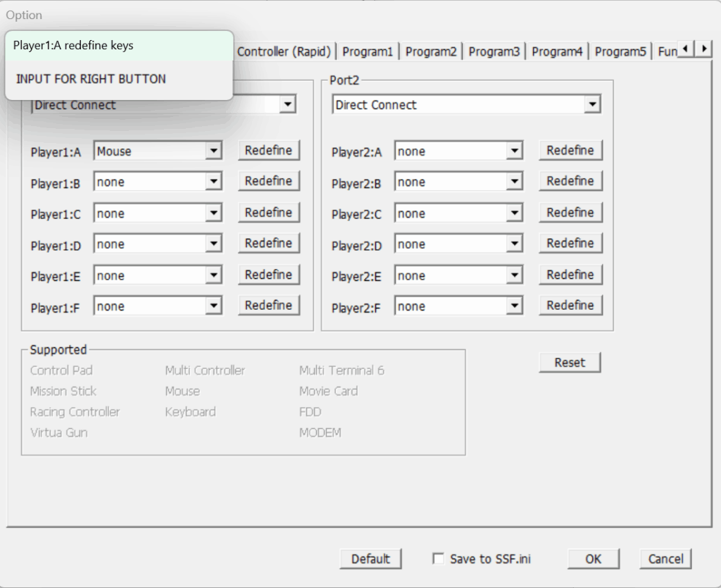Viewport: 721px width, 588px height.
Task: Confirm settings with OK button
Action: (593, 559)
